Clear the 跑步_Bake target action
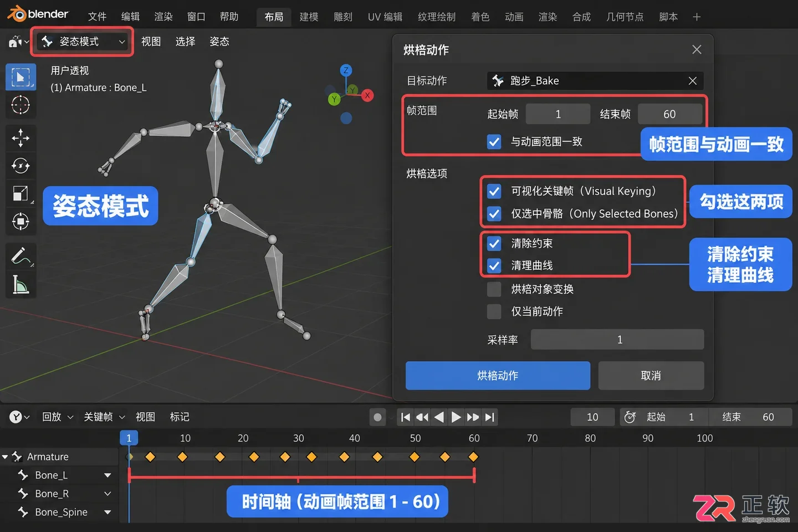 pos(693,80)
